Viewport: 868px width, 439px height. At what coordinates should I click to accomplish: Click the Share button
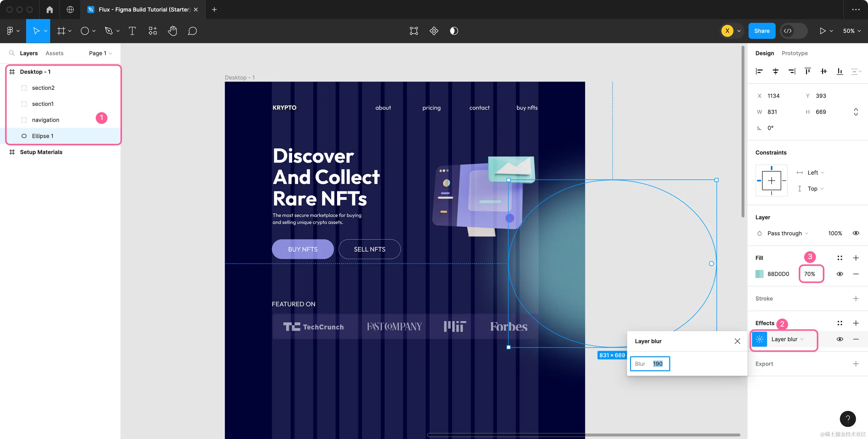tap(762, 31)
